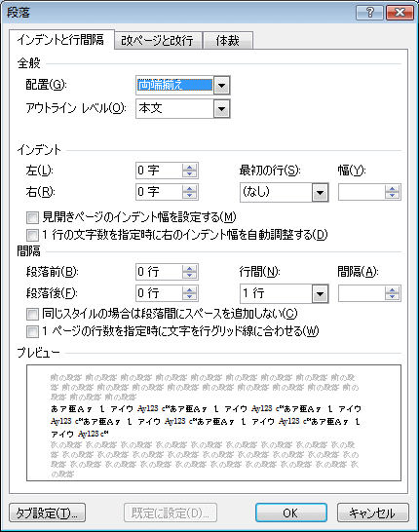Open the 最初の行 dropdown showing (なし)
Viewport: 419px width, 532px height.
(x=320, y=193)
